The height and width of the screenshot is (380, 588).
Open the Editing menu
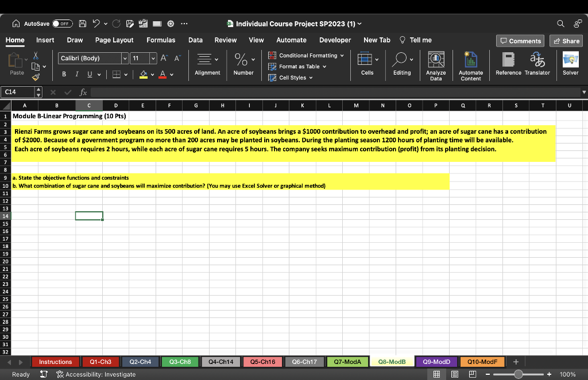tap(402, 64)
